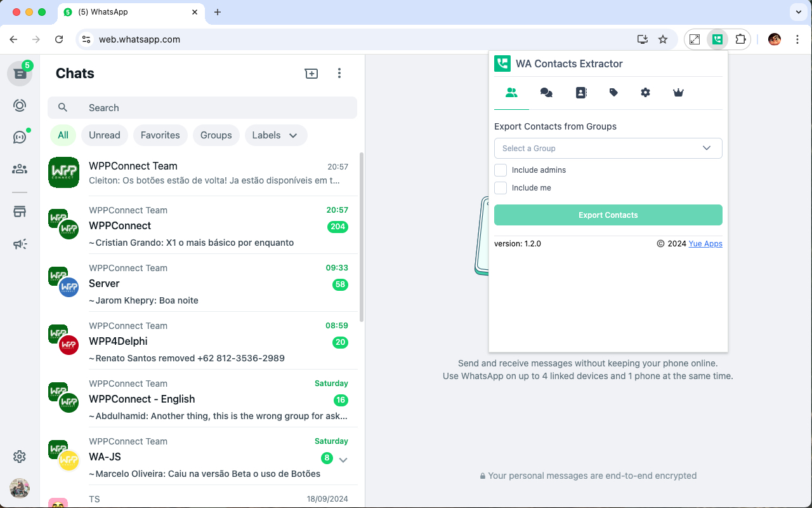The width and height of the screenshot is (812, 508).
Task: Open a new browser tab
Action: coord(218,12)
